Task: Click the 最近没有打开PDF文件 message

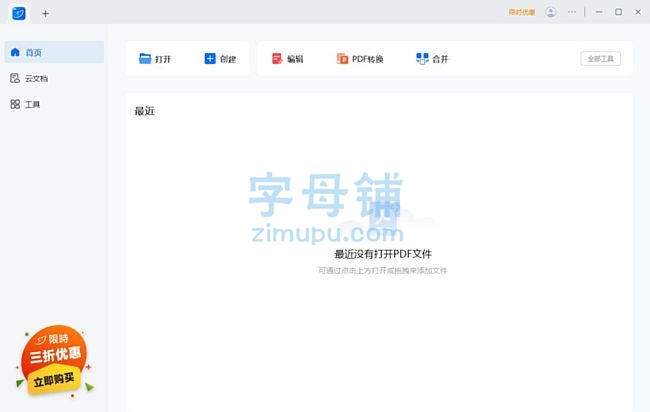Action: [x=383, y=254]
